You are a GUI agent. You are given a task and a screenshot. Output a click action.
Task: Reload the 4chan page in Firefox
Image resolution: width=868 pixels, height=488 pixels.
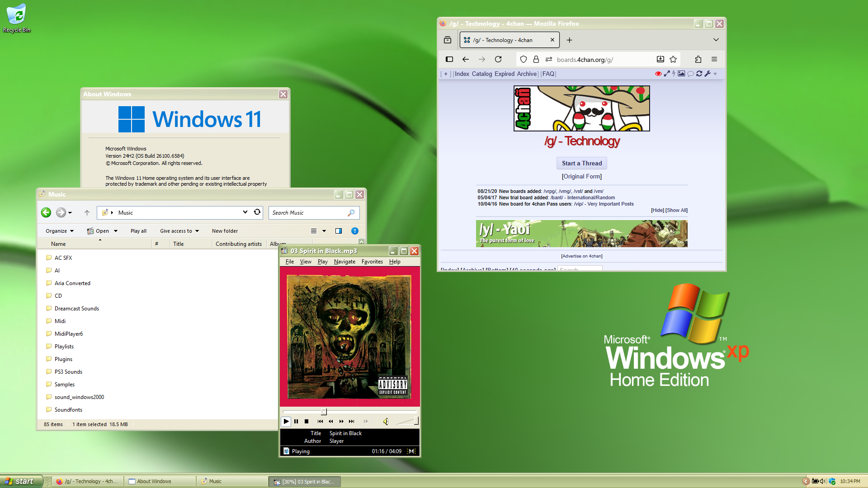[x=498, y=59]
